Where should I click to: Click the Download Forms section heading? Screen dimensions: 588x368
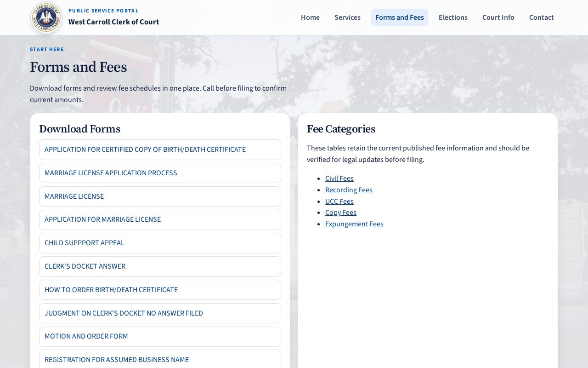[80, 129]
